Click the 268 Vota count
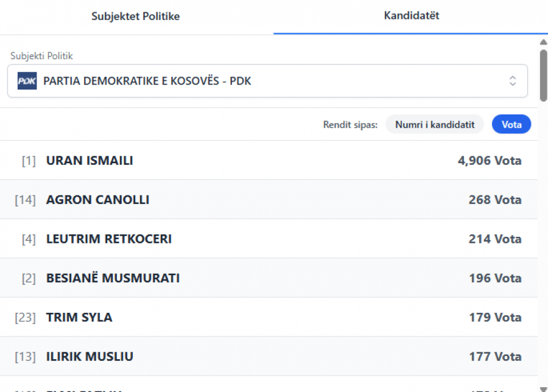Screen dimensions: 548x392 (495, 200)
